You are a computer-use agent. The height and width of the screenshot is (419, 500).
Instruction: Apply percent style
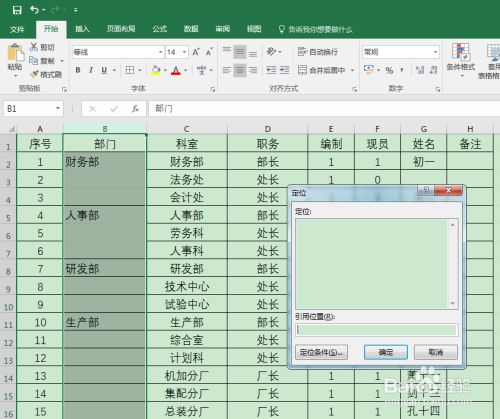pyautogui.click(x=389, y=70)
